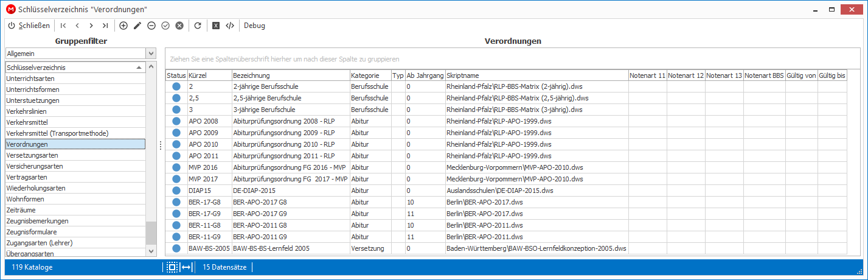Select Zugangsarten (Lehrer) entry
The width and height of the screenshot is (868, 280).
[75, 243]
